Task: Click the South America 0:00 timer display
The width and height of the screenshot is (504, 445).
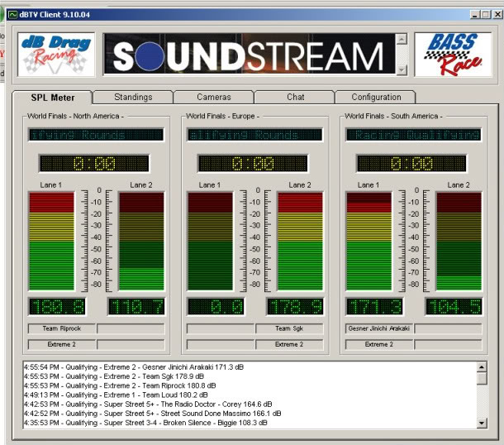Action: click(x=411, y=164)
